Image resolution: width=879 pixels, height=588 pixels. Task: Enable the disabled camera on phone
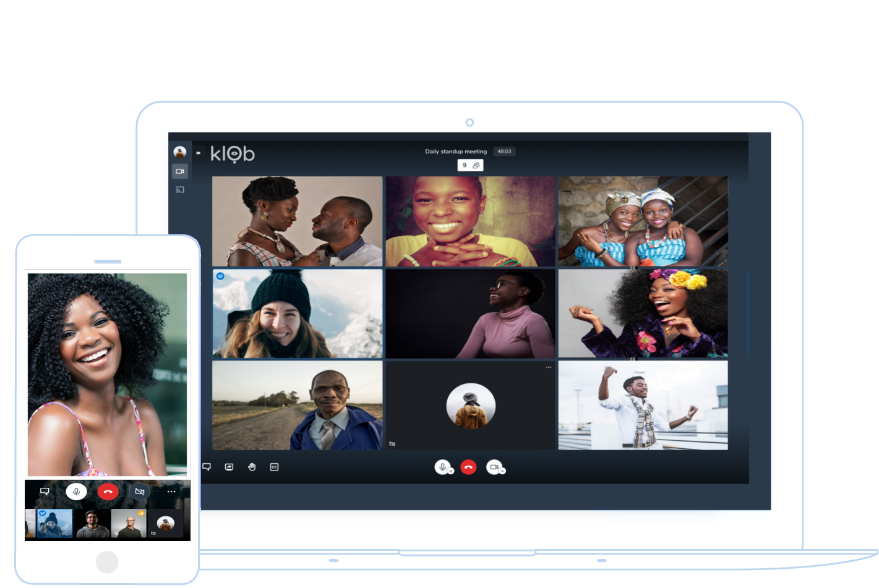[140, 492]
